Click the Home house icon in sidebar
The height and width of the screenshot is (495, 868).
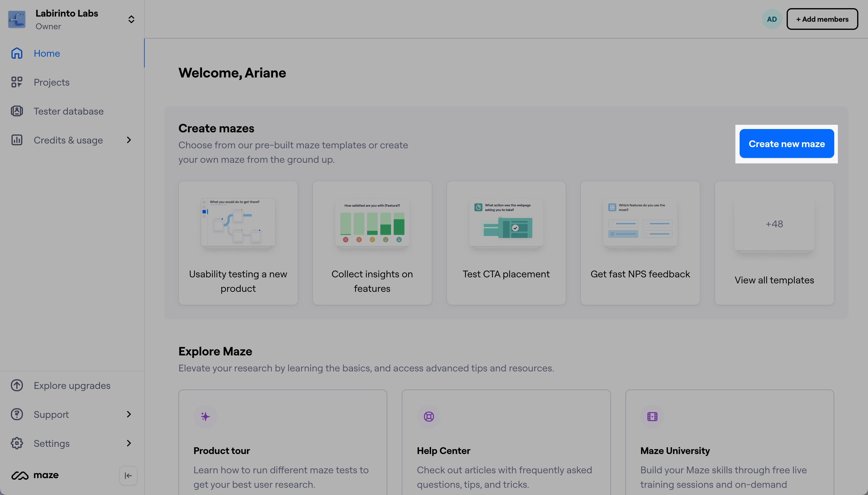pyautogui.click(x=17, y=53)
